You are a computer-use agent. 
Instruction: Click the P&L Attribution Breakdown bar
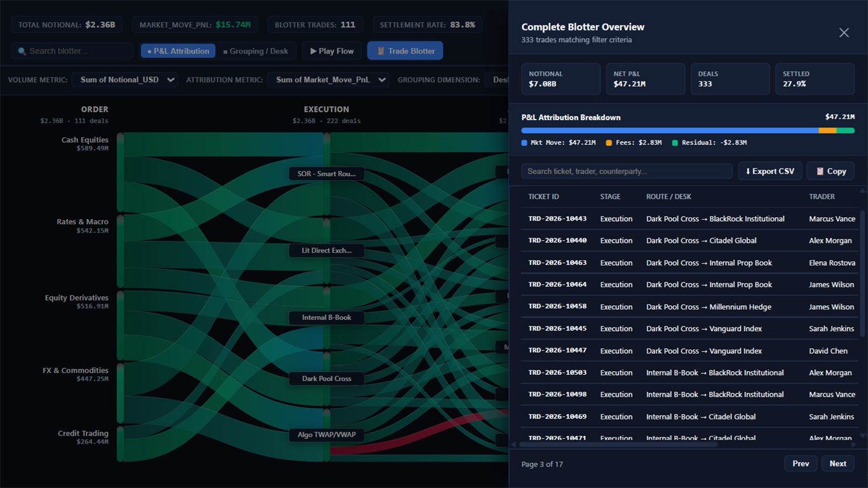pos(688,130)
